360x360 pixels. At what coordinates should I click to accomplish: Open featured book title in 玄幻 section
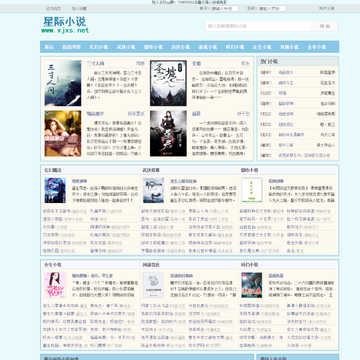(x=79, y=181)
